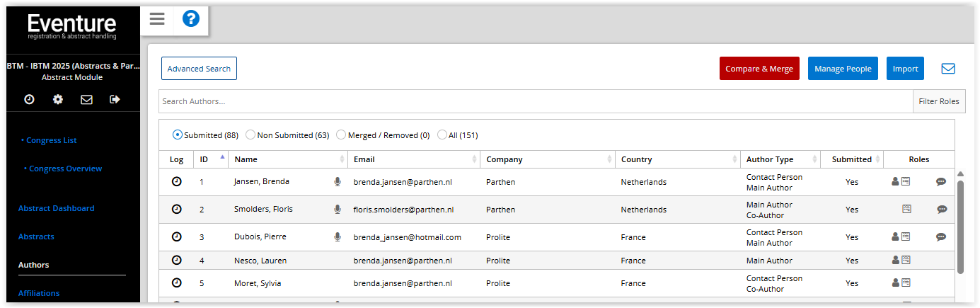Click the sidebar logout arrow icon
Image resolution: width=980 pixels, height=308 pixels.
pos(115,100)
